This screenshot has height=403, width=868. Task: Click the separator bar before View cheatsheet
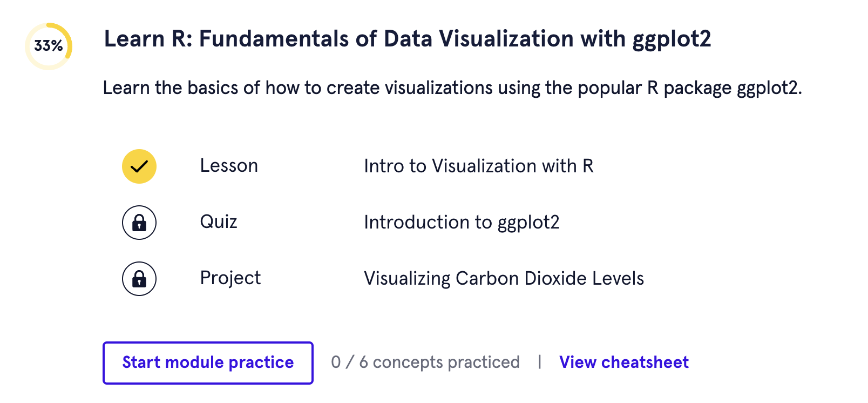click(x=539, y=362)
